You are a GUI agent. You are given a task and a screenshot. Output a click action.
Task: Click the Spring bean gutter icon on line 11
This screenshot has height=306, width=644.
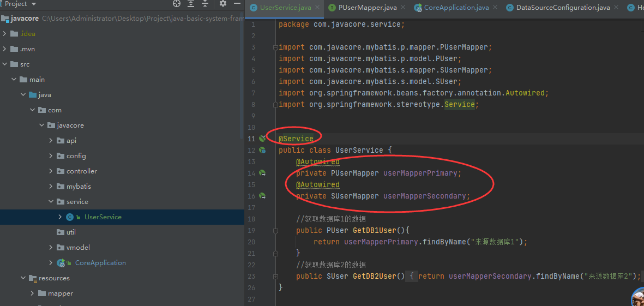coord(262,139)
